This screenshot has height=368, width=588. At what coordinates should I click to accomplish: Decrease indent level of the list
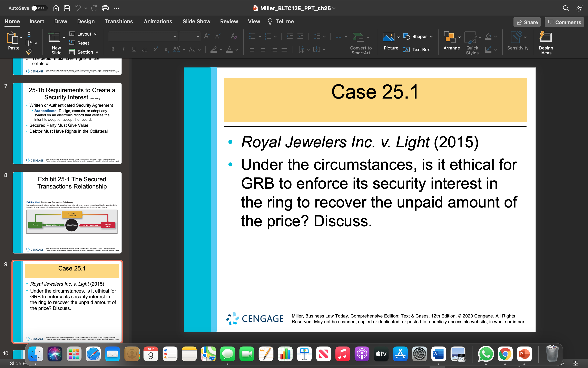290,37
